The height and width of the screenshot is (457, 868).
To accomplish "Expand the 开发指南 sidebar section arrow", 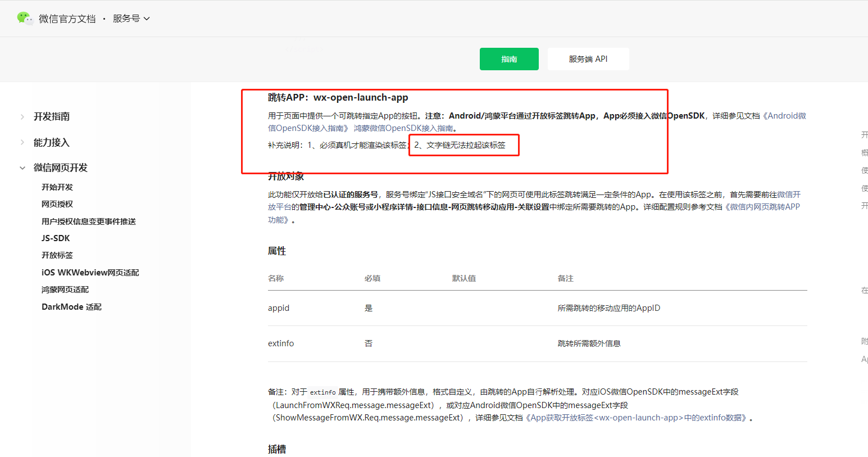I will [22, 117].
